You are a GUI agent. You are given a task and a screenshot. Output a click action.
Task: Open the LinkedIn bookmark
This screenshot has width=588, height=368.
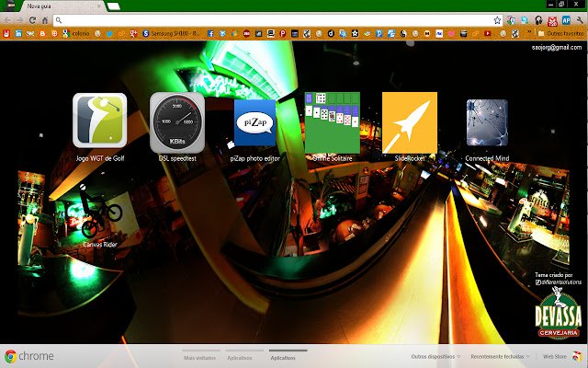(x=18, y=33)
